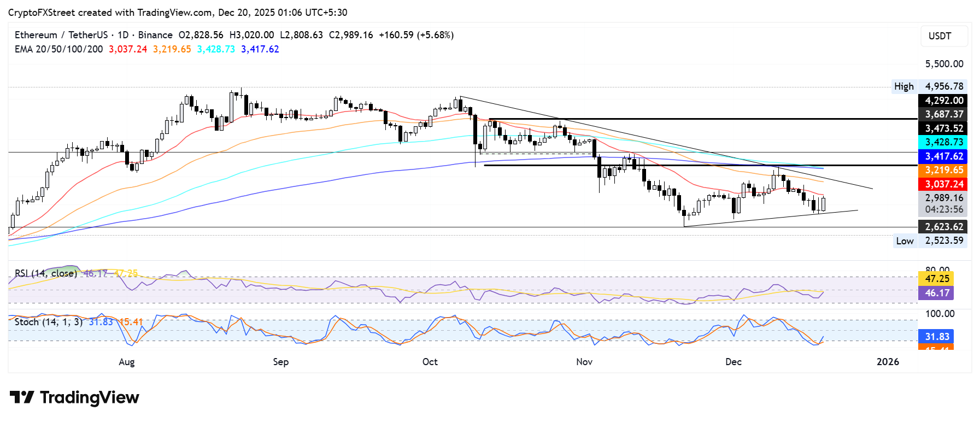
Task: Click the orange 3,219.65 price tag on axis
Action: pyautogui.click(x=943, y=170)
